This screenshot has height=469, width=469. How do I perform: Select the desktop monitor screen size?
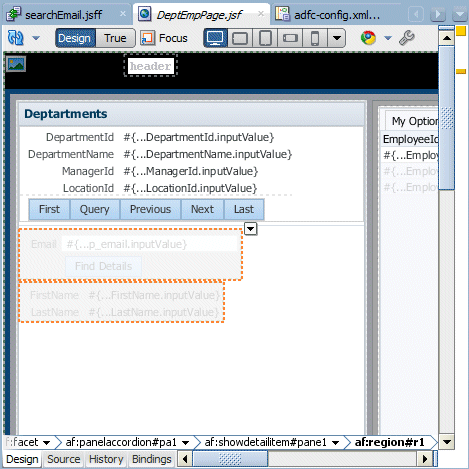(216, 38)
